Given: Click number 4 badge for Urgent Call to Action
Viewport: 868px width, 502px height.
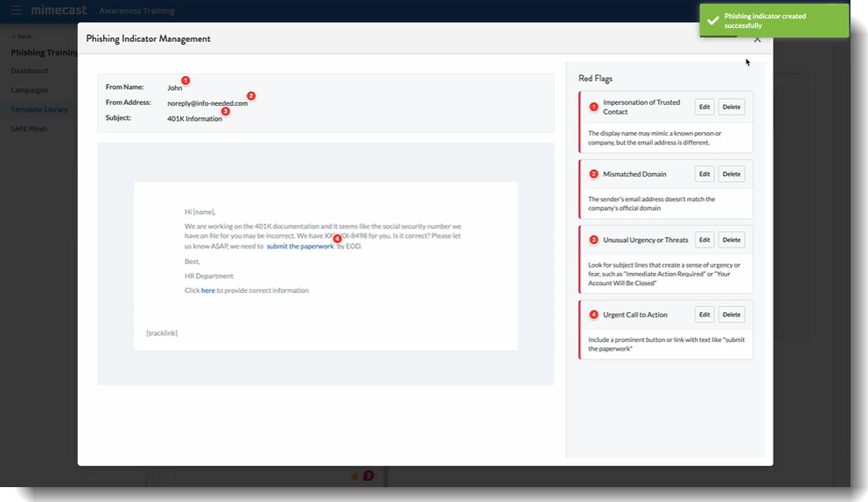Looking at the screenshot, I should click(x=593, y=315).
